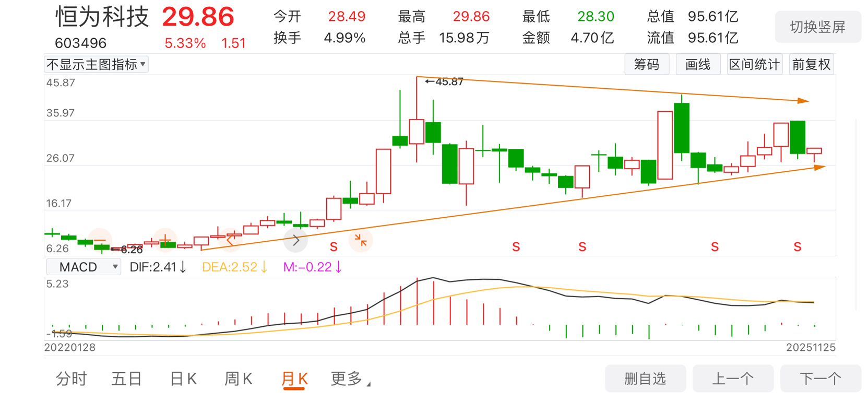Image resolution: width=868 pixels, height=401 pixels.
Task: Click the change percentage 5.33%
Action: pos(185,43)
